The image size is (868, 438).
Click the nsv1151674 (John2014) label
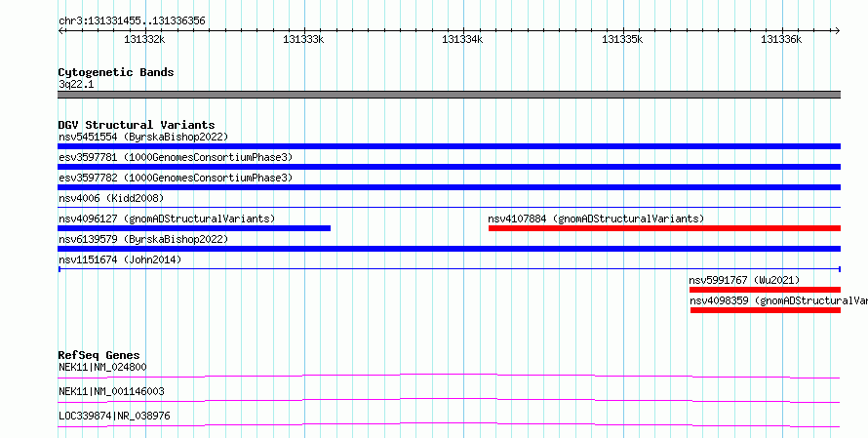[120, 259]
